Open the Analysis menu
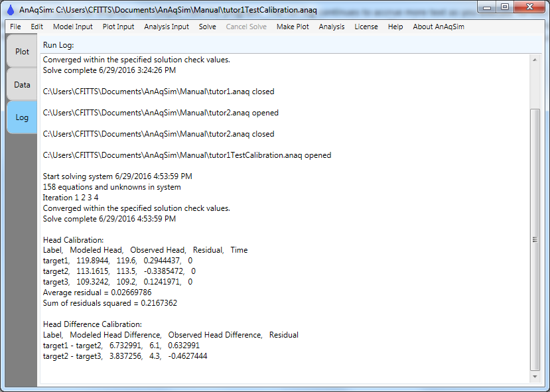Image resolution: width=550 pixels, height=392 pixels. tap(332, 27)
